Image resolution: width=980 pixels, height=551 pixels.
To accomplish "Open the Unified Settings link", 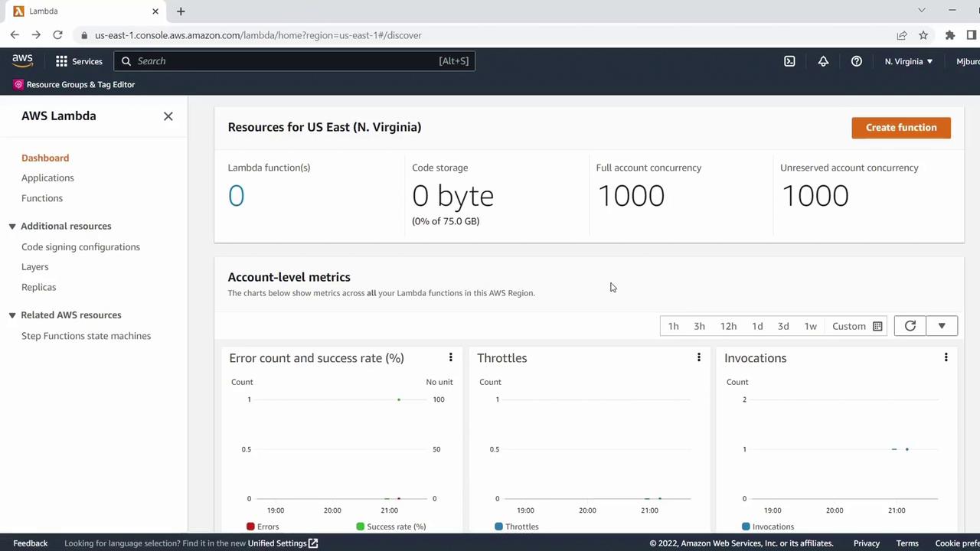I will [283, 543].
